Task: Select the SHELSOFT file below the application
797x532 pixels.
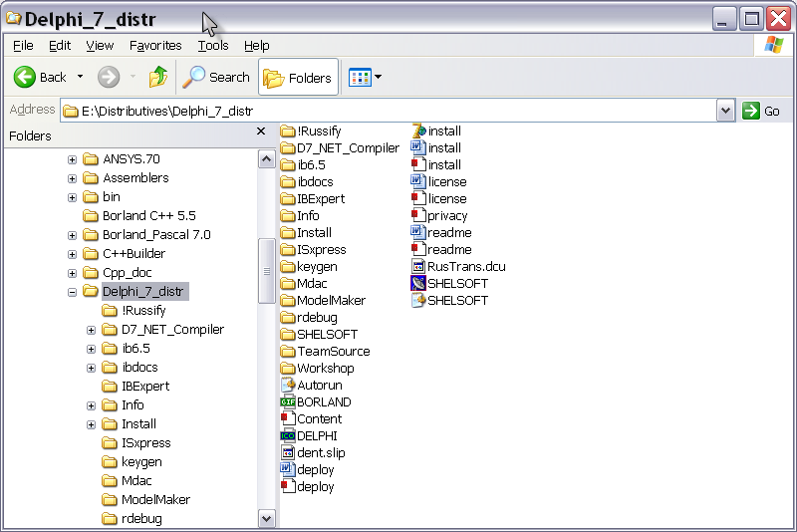Action: click(418, 300)
